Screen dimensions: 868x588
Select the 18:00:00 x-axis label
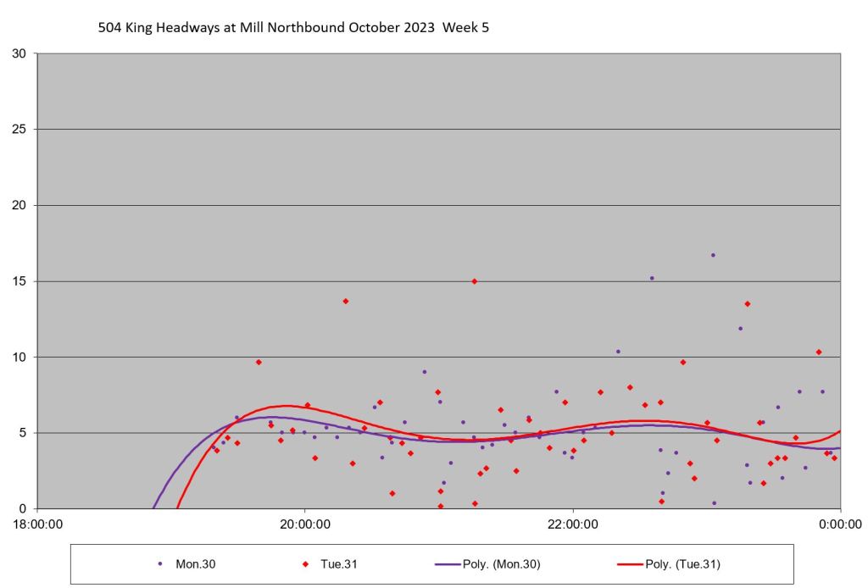point(37,523)
